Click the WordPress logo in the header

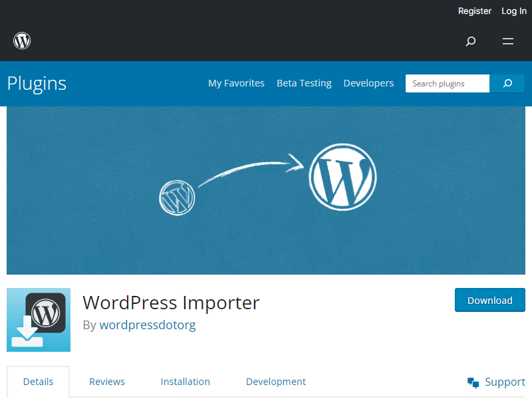click(x=22, y=41)
